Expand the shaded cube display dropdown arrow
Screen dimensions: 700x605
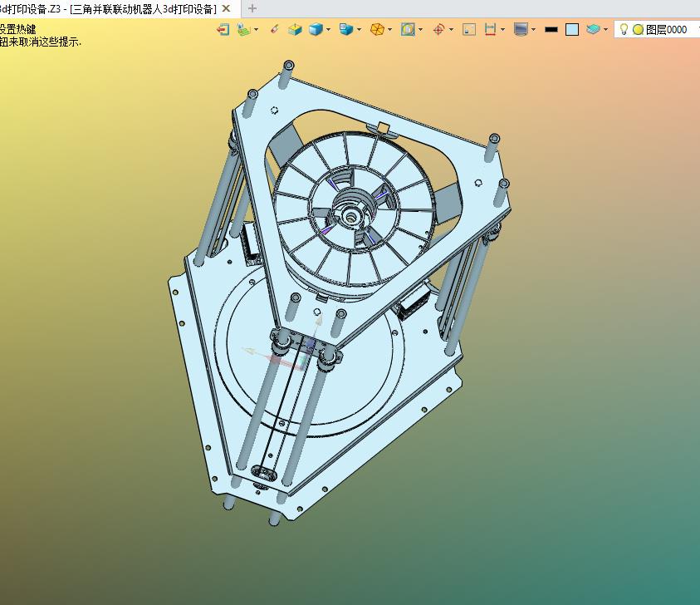click(x=329, y=29)
